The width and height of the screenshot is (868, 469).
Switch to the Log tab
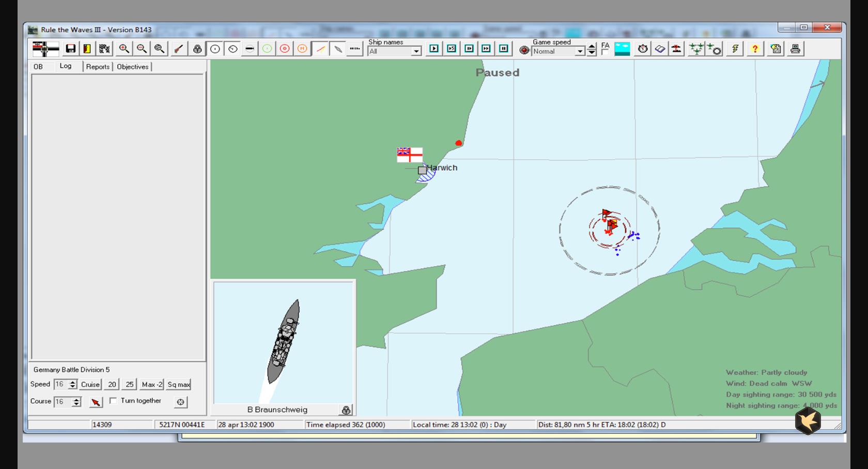[65, 66]
